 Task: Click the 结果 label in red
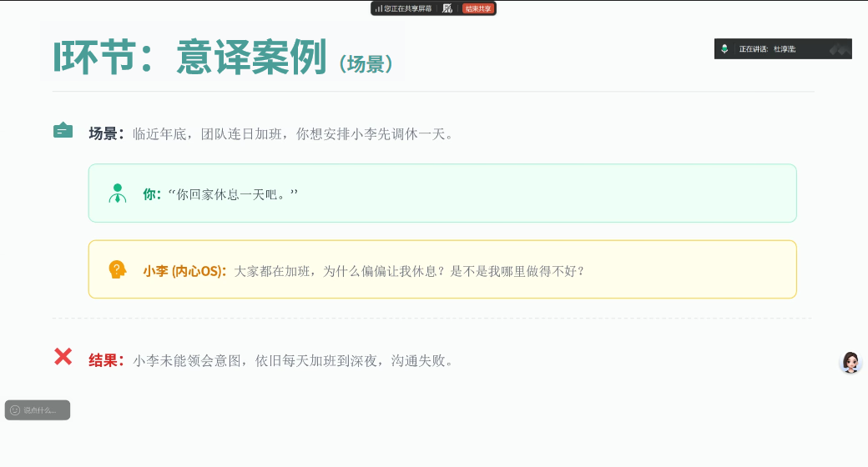[x=106, y=361]
